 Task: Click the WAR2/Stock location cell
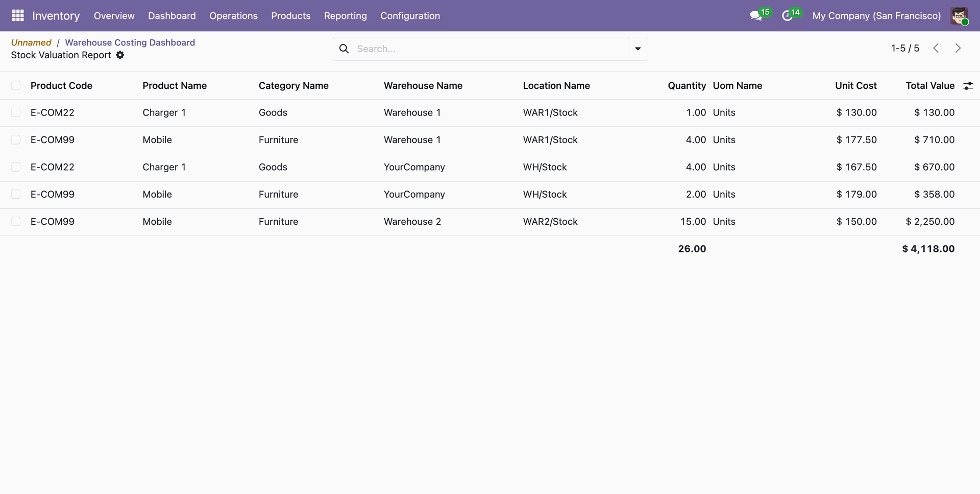pyautogui.click(x=550, y=221)
